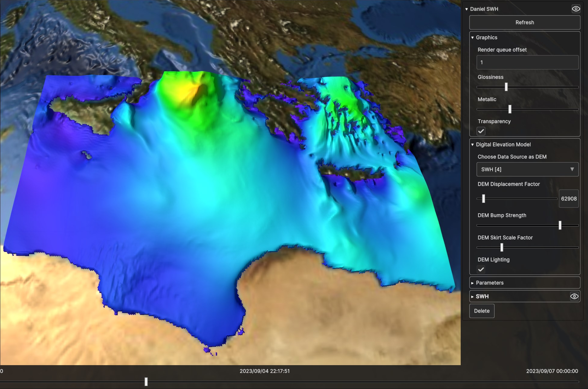Screen dimensions: 588x389
Task: Click the Metallic slider handle
Action: point(510,109)
